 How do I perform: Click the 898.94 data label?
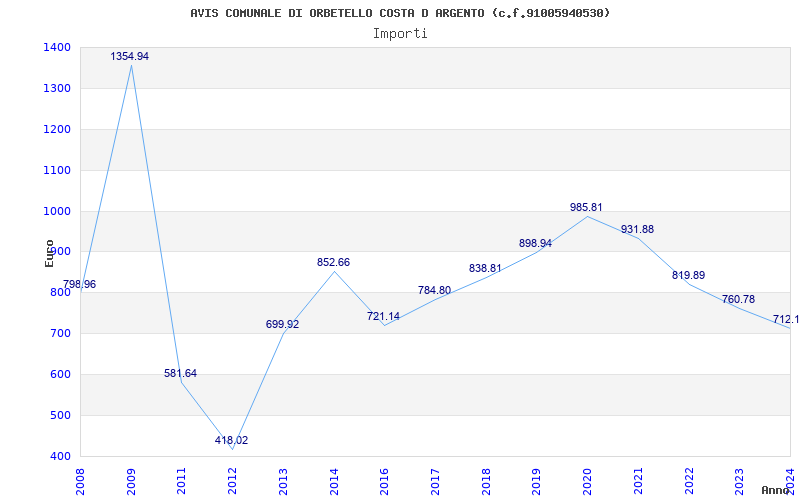535,244
